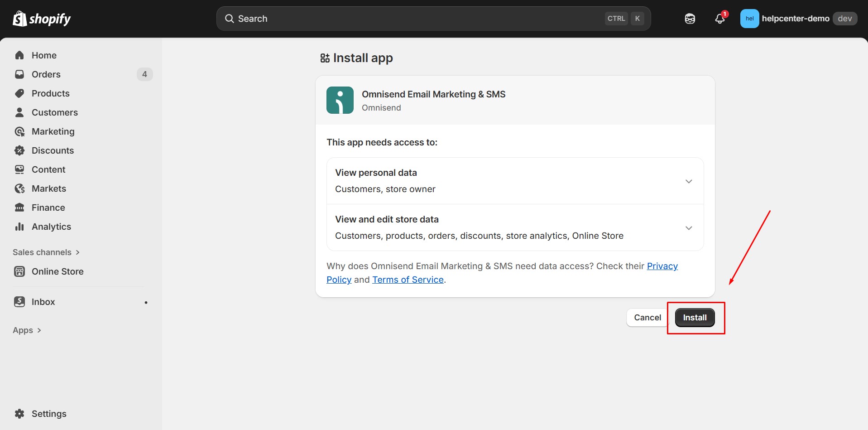Open Online Store sales channel
The width and height of the screenshot is (868, 430).
58,271
